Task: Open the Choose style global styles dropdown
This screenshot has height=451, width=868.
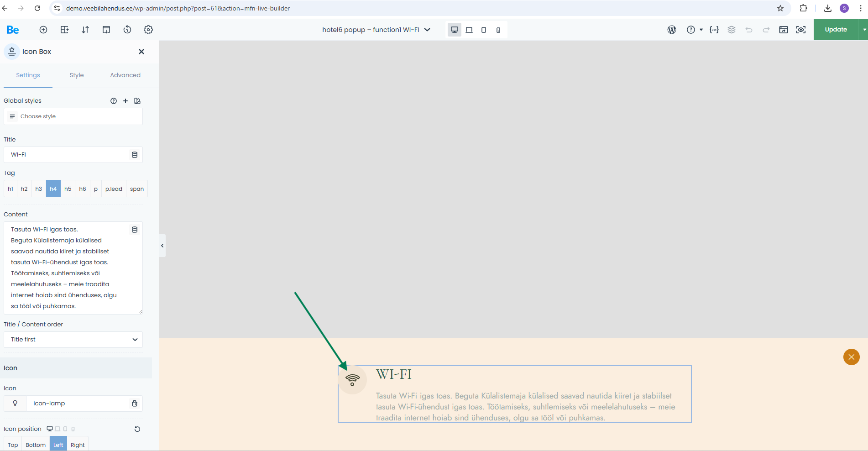Action: (x=73, y=116)
